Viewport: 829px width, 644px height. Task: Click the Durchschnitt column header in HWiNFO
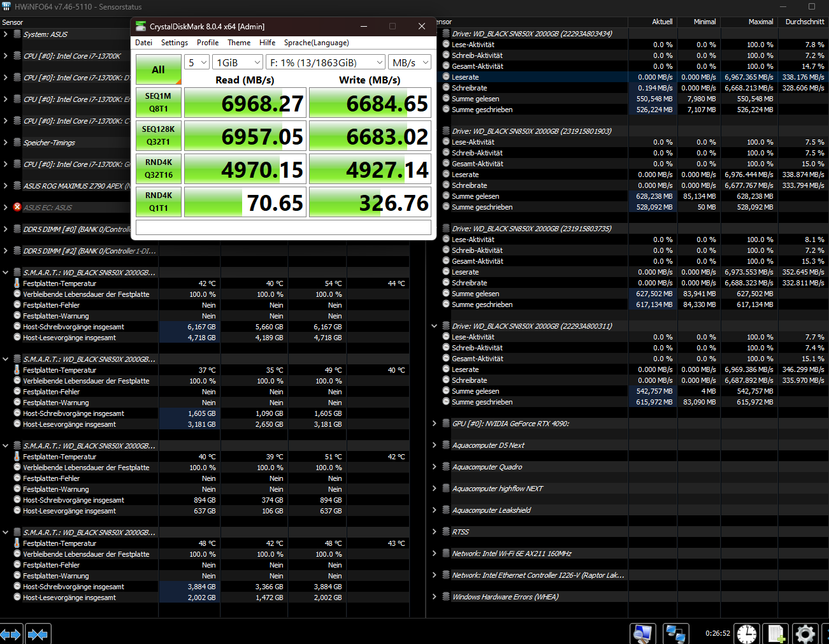[x=805, y=22]
